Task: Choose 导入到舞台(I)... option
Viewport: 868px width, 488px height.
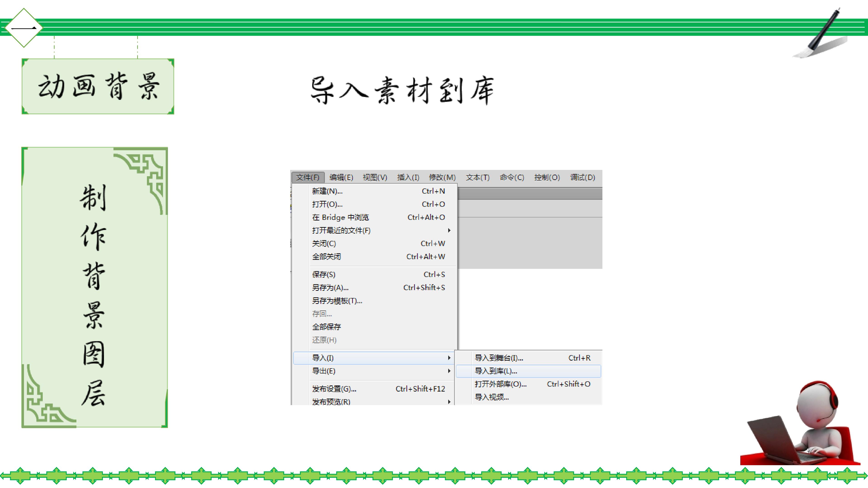Action: click(499, 358)
